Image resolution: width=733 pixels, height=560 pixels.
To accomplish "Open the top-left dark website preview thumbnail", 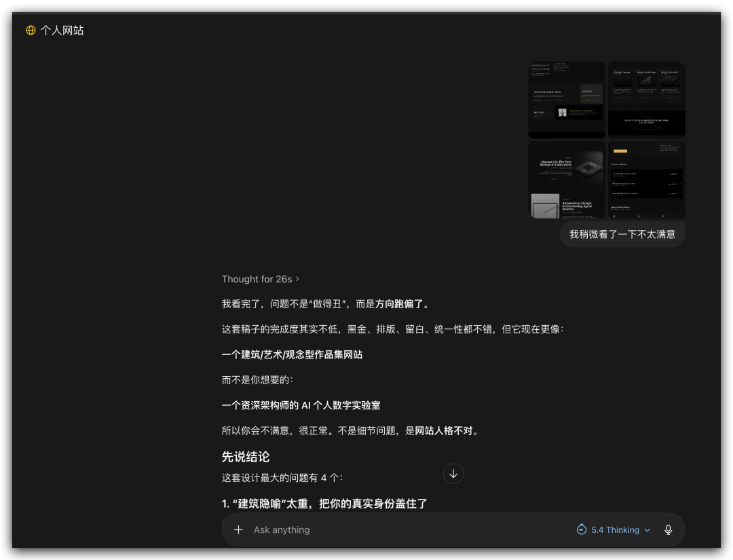I will 567,99.
